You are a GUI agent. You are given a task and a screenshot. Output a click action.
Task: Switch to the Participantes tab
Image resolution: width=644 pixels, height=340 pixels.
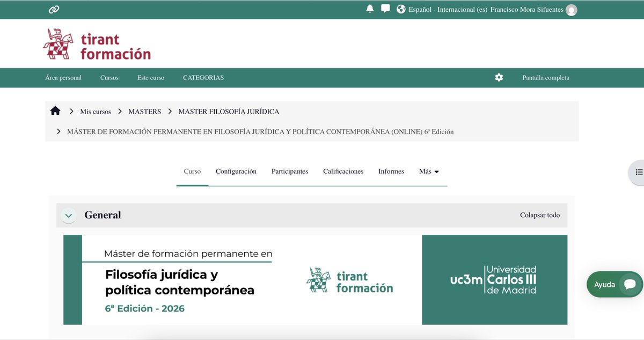tap(290, 172)
